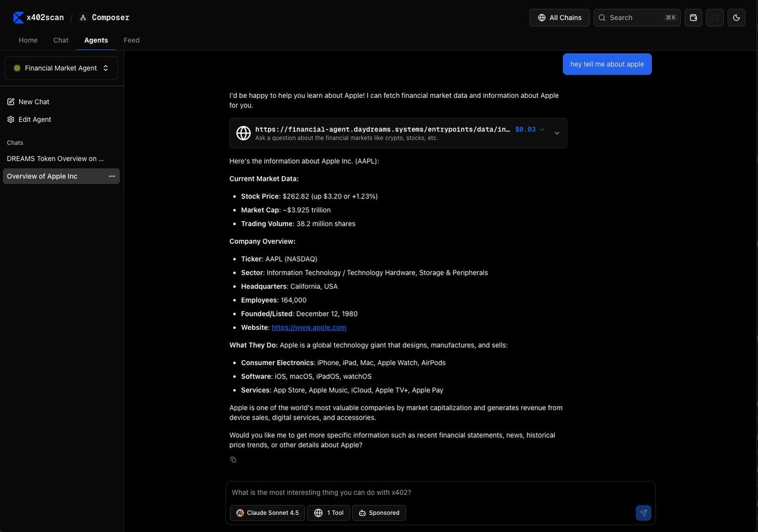758x532 pixels.
Task: Click the Chats section label
Action: click(x=15, y=143)
